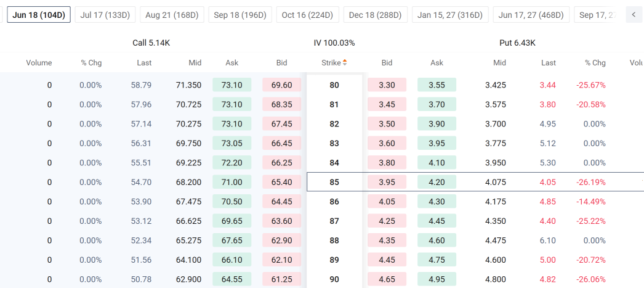The image size is (644, 288).
Task: Open the Dec 18 (288D) expiration
Action: click(376, 15)
